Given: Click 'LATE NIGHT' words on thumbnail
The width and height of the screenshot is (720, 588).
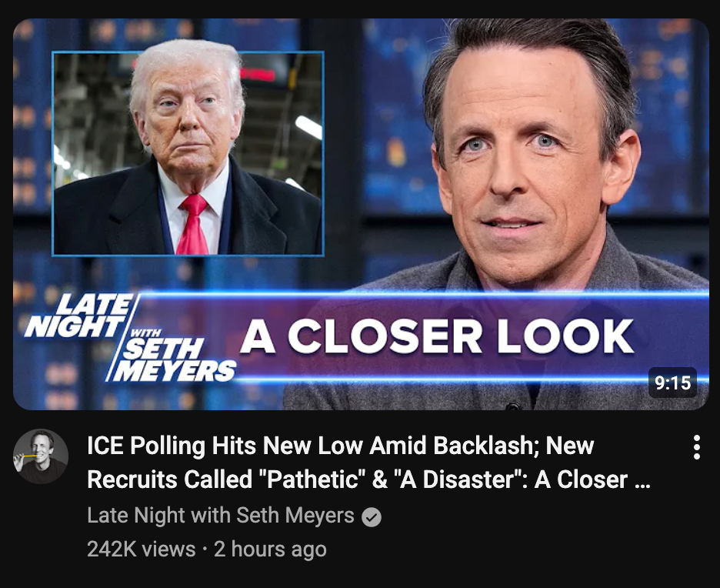Looking at the screenshot, I should (79, 316).
